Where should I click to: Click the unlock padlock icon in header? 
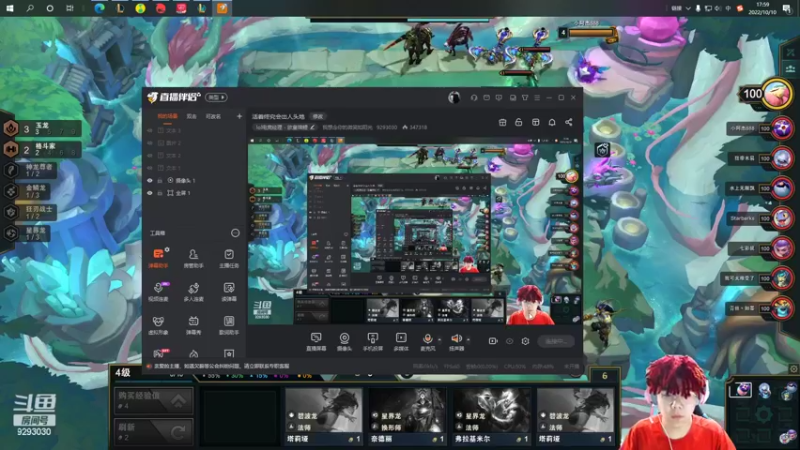click(518, 122)
